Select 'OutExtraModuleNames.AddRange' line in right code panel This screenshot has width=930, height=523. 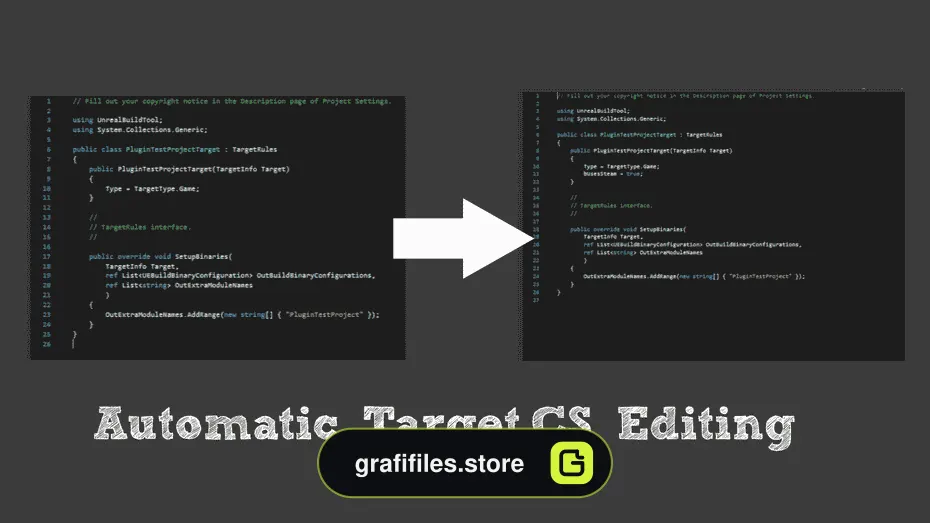(694, 276)
